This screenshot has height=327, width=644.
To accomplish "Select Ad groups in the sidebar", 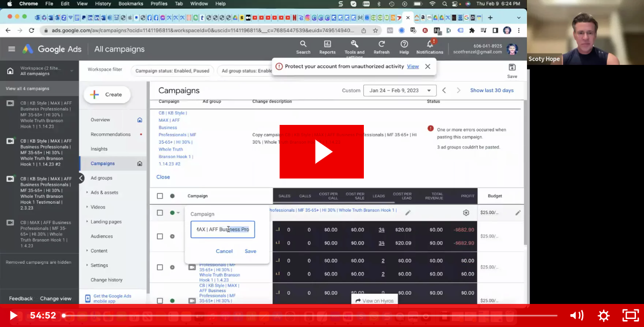I will pos(101,178).
